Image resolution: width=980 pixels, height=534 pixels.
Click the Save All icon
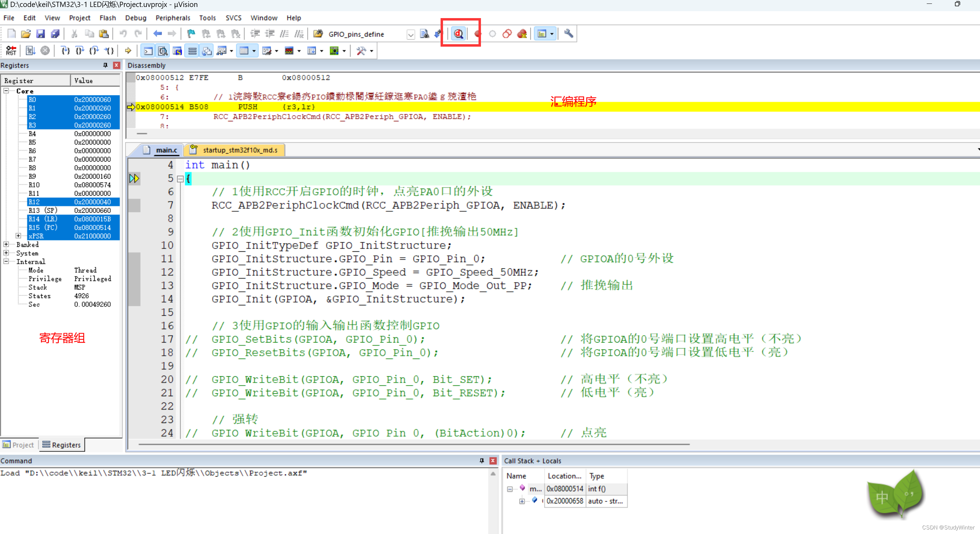55,34
